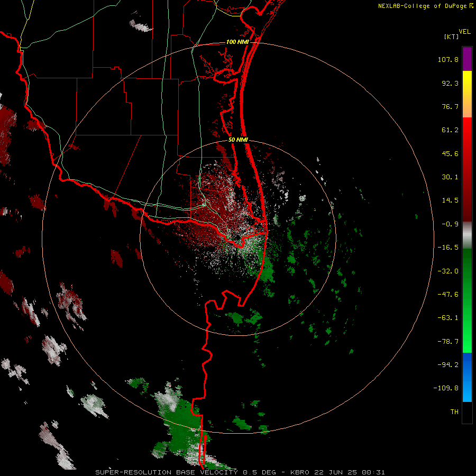Viewport: 476px width, 476px height.
Task: Click the VEL legend title
Action: coord(464,32)
